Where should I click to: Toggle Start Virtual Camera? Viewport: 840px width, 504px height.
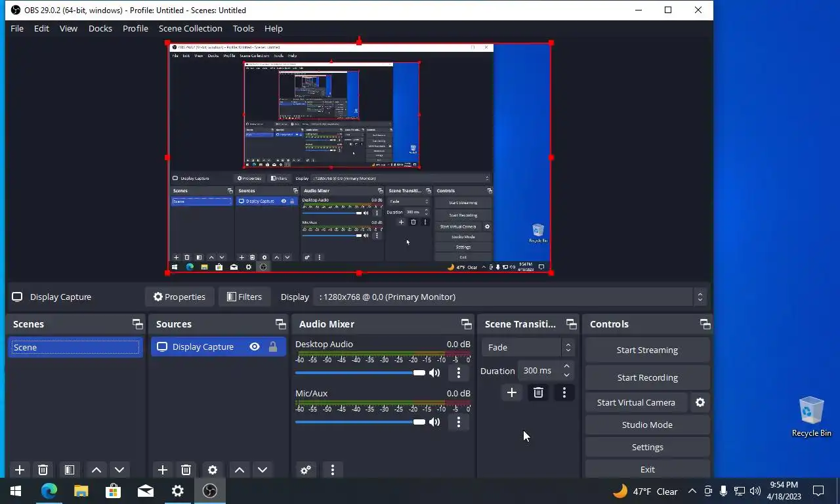pos(636,402)
